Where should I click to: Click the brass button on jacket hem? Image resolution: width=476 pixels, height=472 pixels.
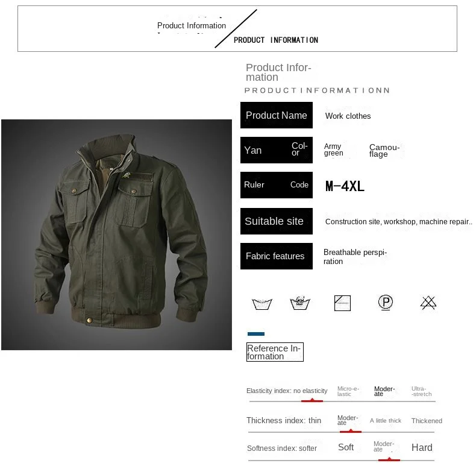89,320
